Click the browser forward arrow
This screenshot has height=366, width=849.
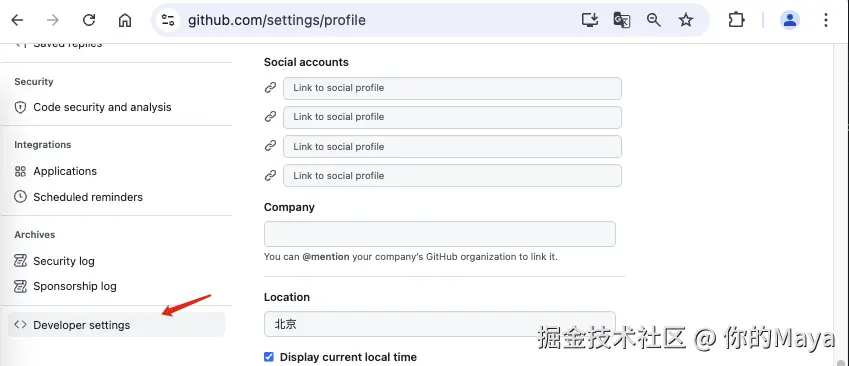(53, 21)
